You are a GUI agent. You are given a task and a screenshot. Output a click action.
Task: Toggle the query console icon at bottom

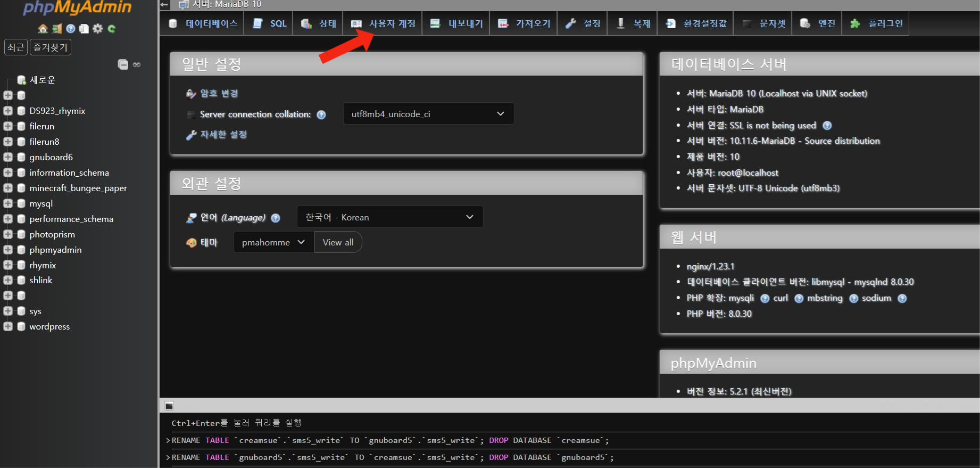[x=169, y=406]
